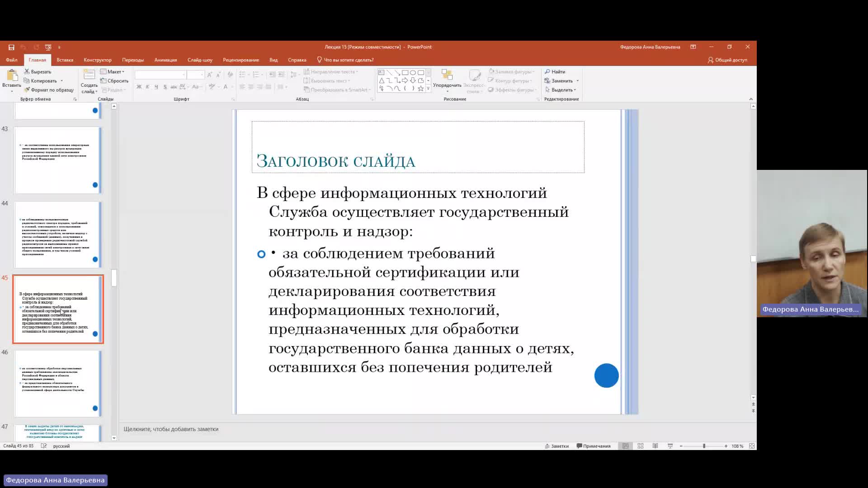Toggle Заметки notes pane in status bar
The height and width of the screenshot is (488, 868).
click(557, 446)
